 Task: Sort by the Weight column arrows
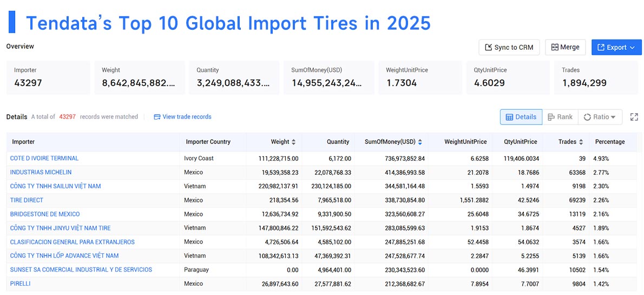294,142
